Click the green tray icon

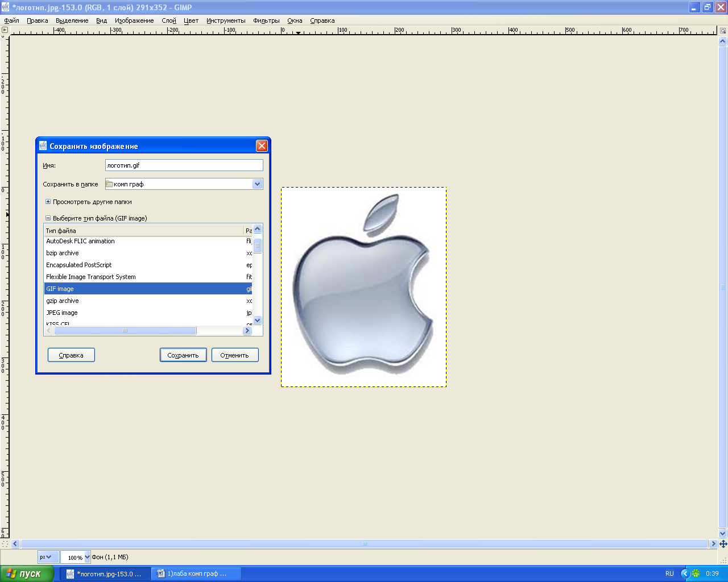[696, 573]
